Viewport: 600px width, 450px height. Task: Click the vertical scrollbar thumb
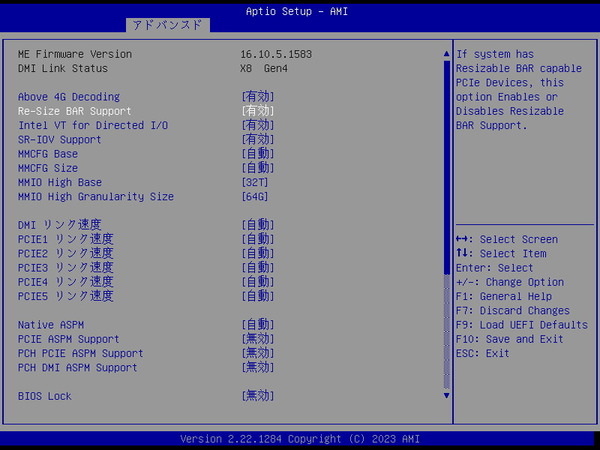(446, 167)
